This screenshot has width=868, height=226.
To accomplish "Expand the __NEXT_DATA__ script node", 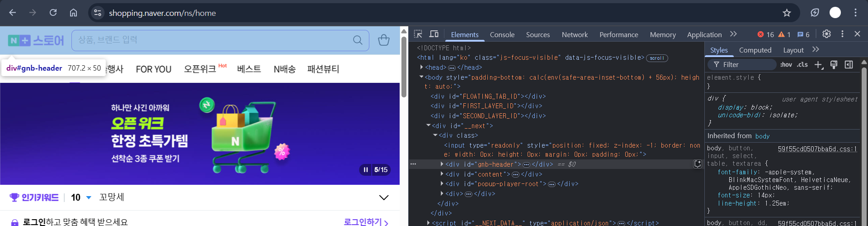I will (x=429, y=223).
